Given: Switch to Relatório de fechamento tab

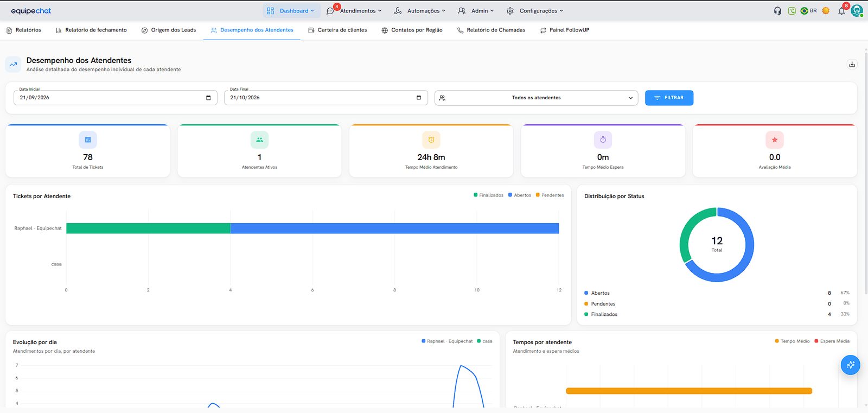Looking at the screenshot, I should pyautogui.click(x=91, y=30).
